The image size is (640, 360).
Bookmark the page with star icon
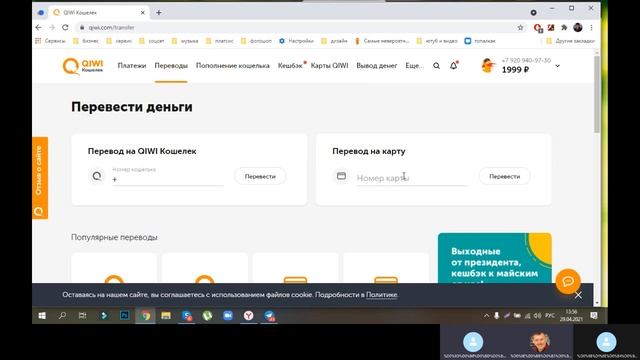pos(520,27)
